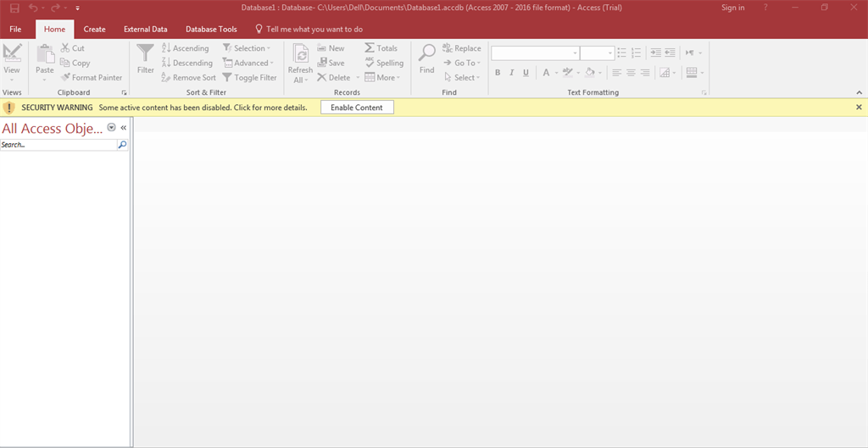Open the Select dropdown in Find group

point(460,77)
